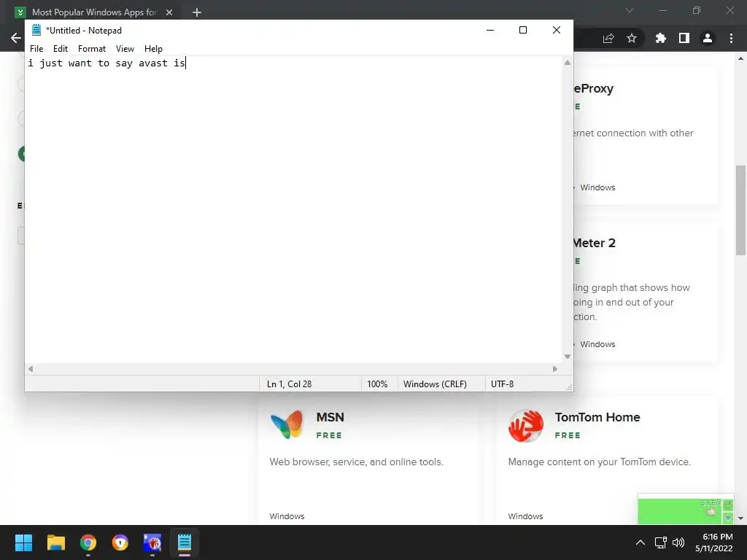747x560 pixels.
Task: Bookmark the page with the star icon
Action: (x=632, y=38)
